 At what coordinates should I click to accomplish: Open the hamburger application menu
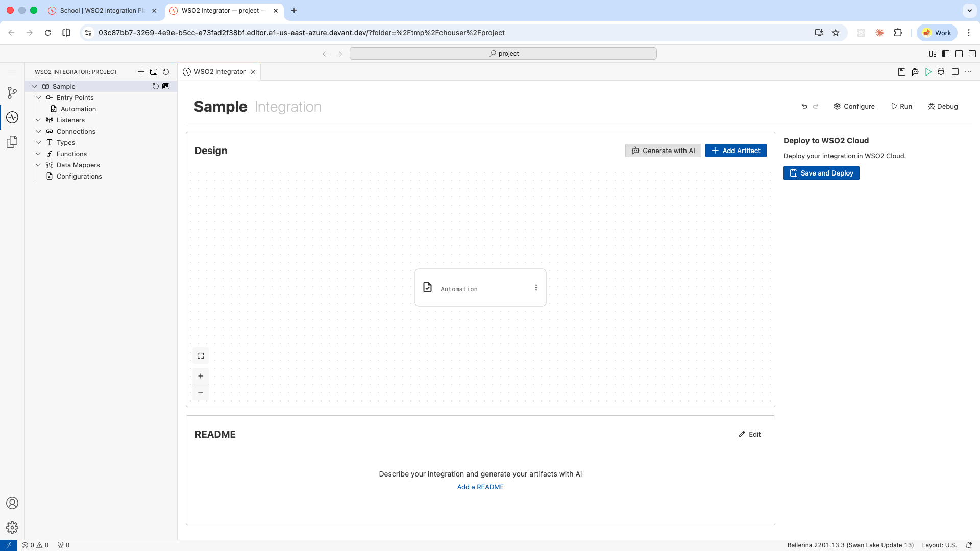click(12, 72)
